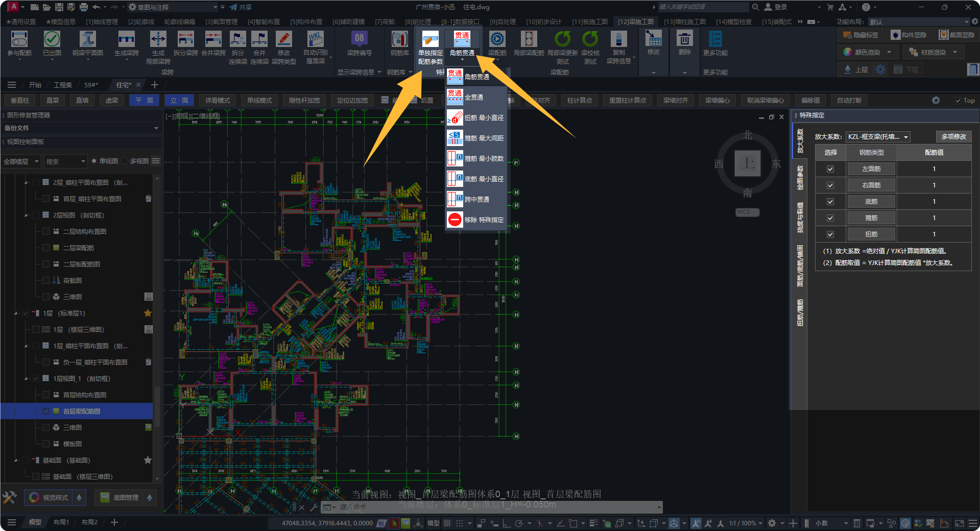The width and height of the screenshot is (980, 531).
Task: Select the 单独指定配筋参数 icon
Action: point(430,40)
